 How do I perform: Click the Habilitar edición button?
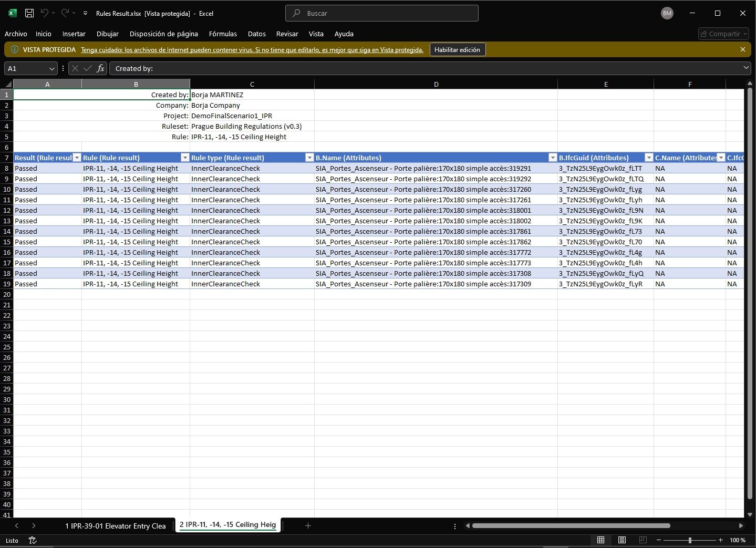457,49
